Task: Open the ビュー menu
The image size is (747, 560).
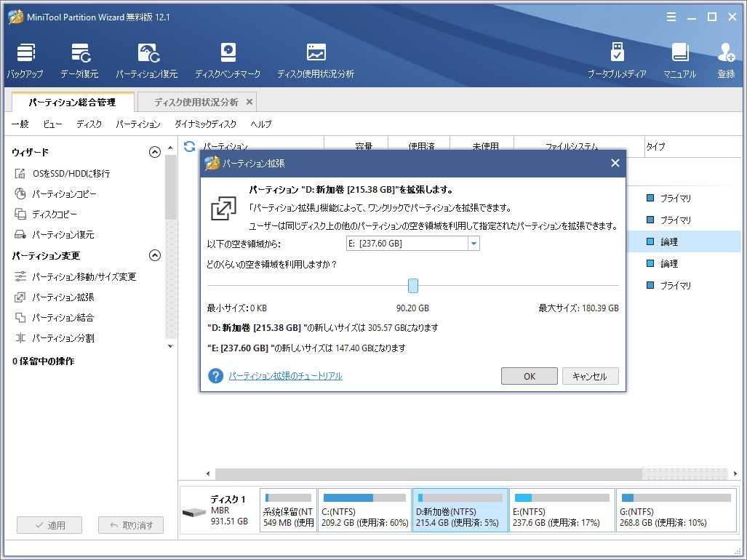Action: click(52, 124)
